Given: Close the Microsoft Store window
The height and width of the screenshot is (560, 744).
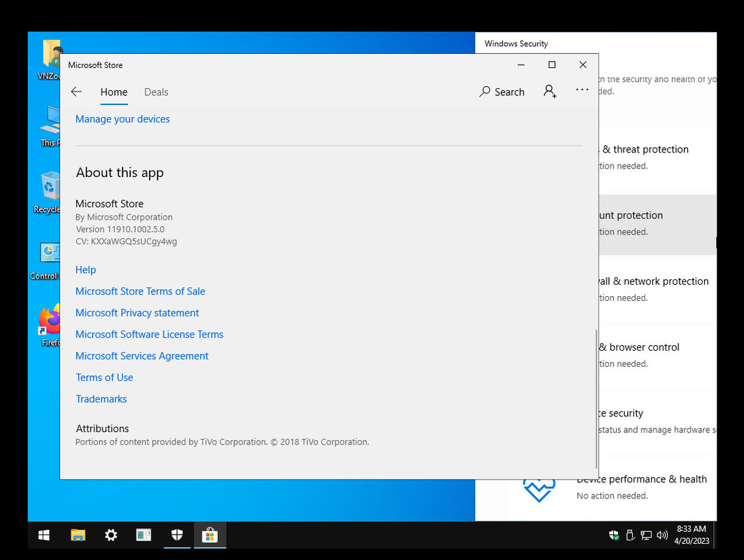Looking at the screenshot, I should [x=583, y=65].
